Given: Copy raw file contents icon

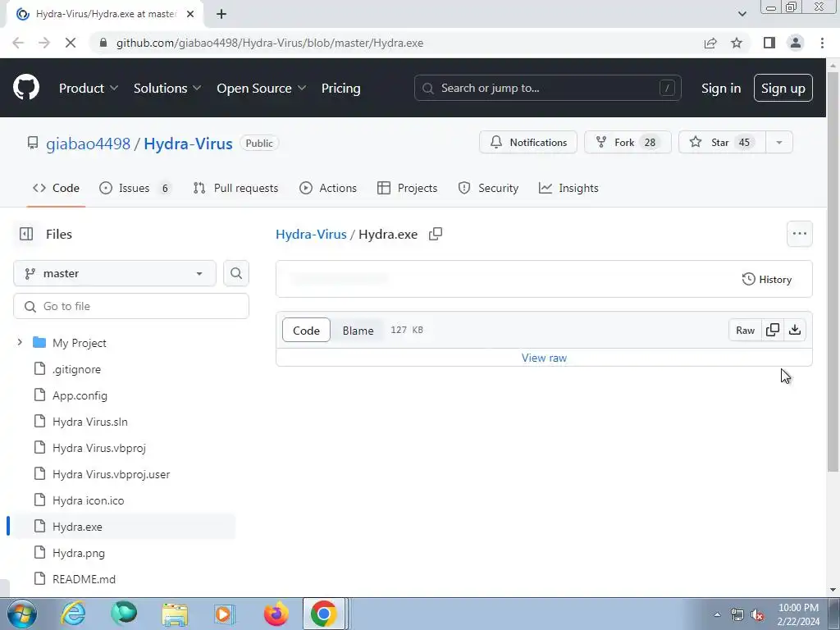Looking at the screenshot, I should click(773, 330).
